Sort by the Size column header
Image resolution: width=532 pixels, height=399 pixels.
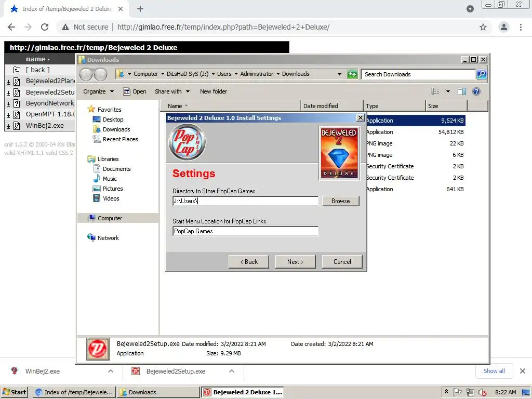pyautogui.click(x=446, y=106)
